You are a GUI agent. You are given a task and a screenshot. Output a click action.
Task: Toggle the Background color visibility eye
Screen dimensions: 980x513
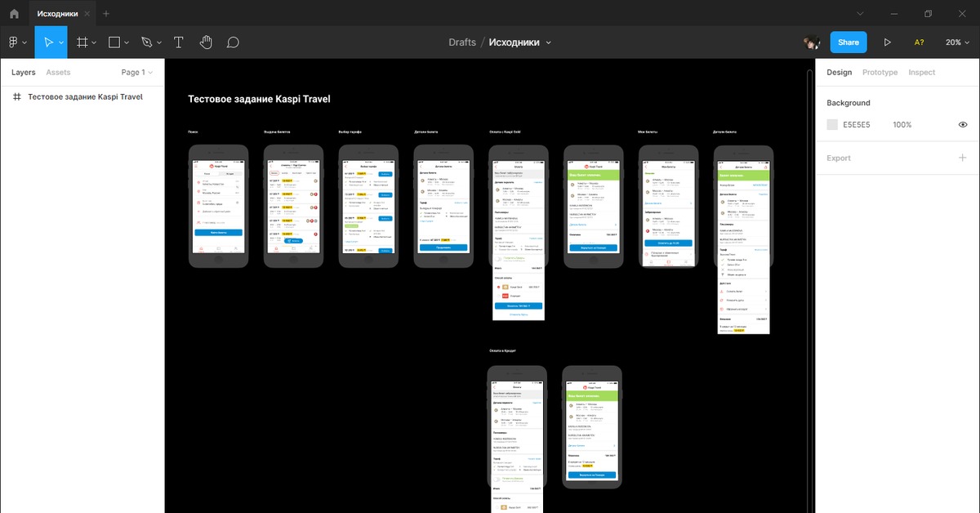(x=963, y=125)
